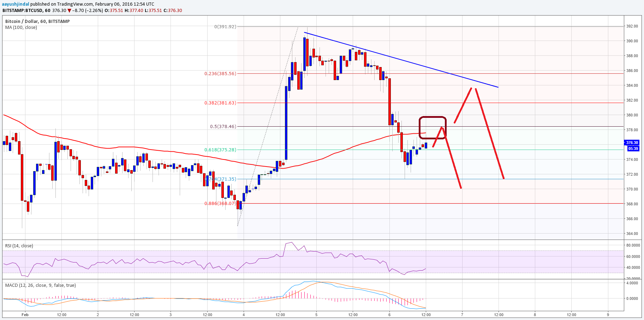Click the aayushjindal author name
Screen dimensions: 644x320
16,4
